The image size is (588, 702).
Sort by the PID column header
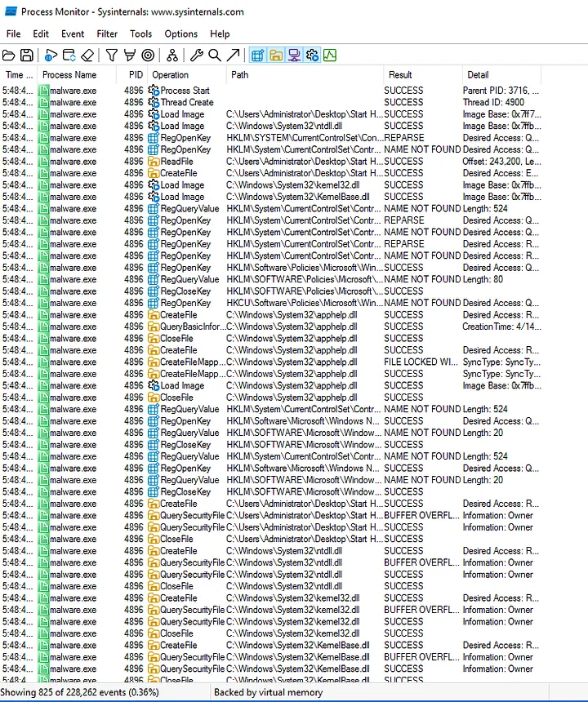pyautogui.click(x=131, y=75)
